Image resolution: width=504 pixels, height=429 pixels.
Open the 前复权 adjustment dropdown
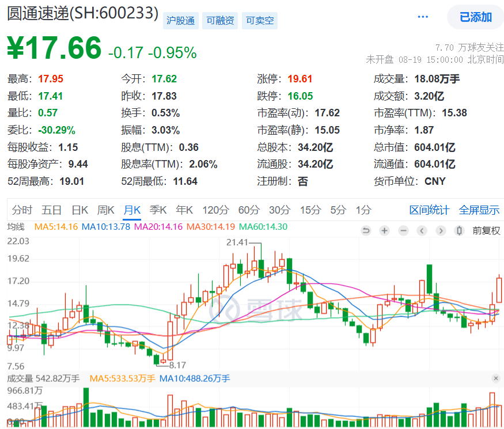486,230
